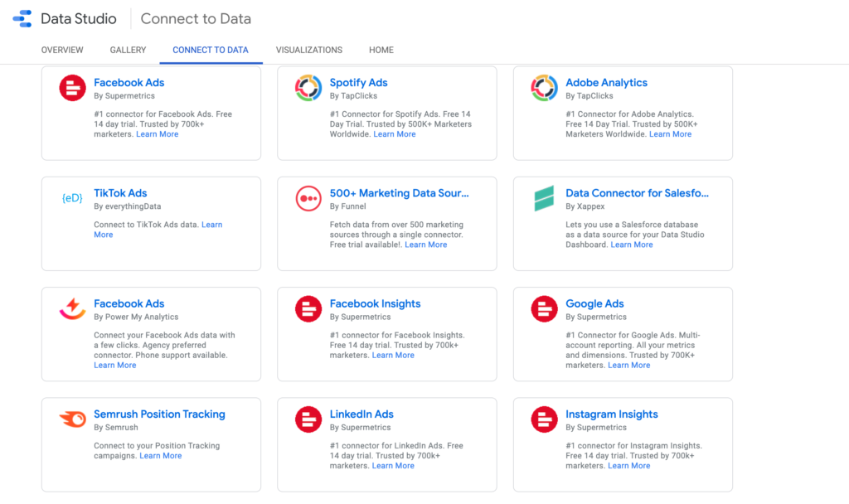Switch to the Gallery tab
Screen dimensions: 849x504
128,50
